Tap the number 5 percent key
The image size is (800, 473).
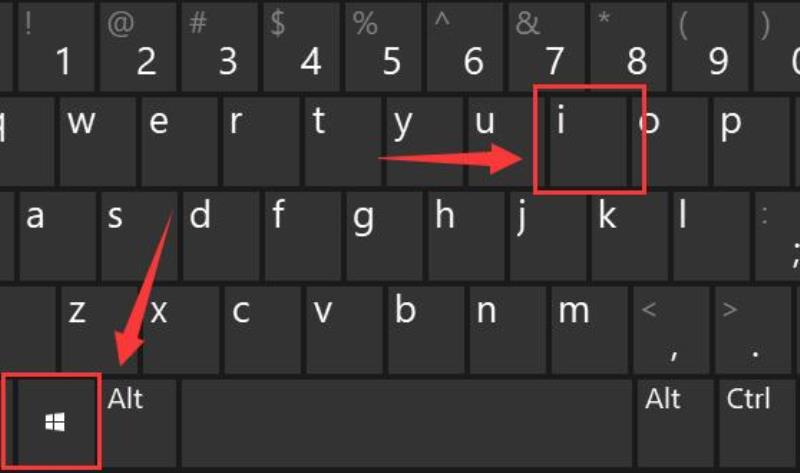[383, 47]
